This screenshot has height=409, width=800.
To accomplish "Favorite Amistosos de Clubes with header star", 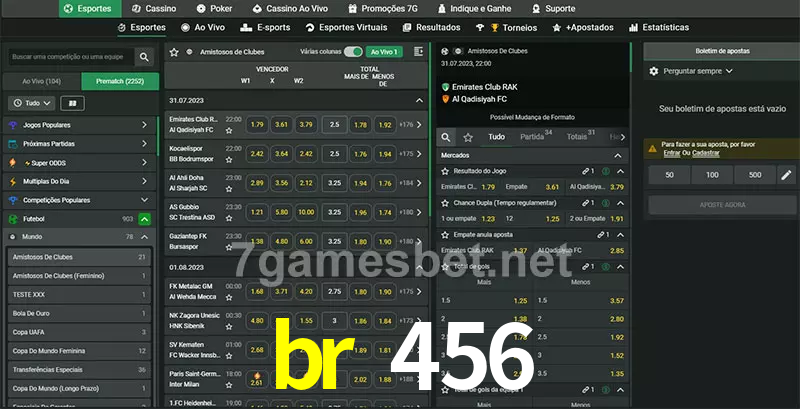I will point(174,52).
